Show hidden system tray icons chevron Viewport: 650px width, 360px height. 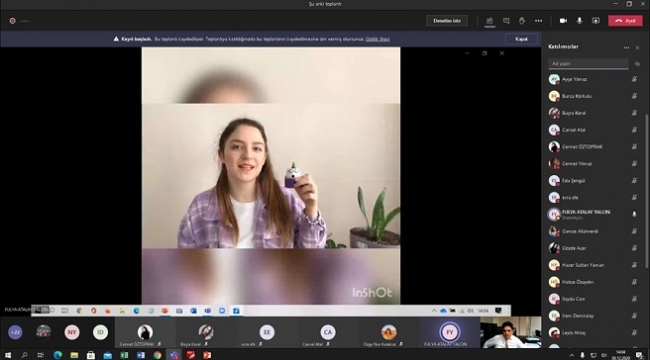tap(572, 355)
